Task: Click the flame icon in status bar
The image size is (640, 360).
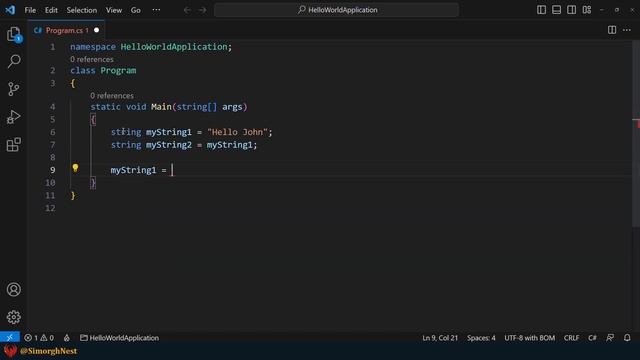Action: [x=67, y=338]
